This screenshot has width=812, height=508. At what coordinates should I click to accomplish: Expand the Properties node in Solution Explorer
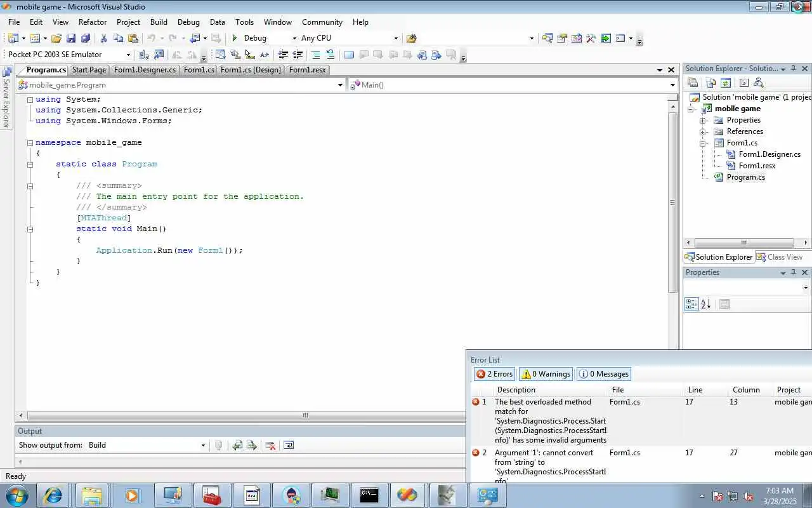click(703, 121)
